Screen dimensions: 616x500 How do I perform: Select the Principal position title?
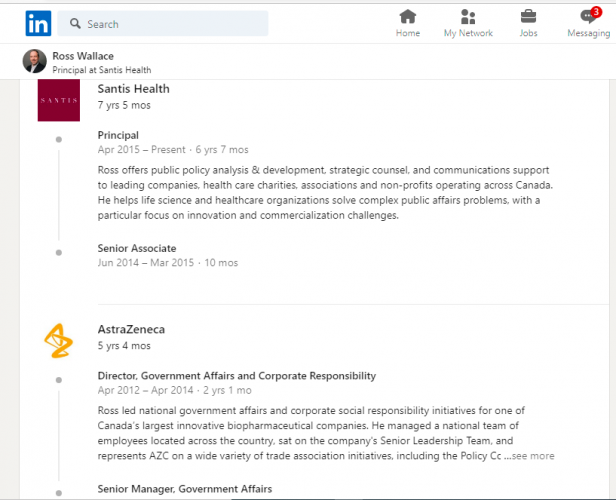[118, 135]
